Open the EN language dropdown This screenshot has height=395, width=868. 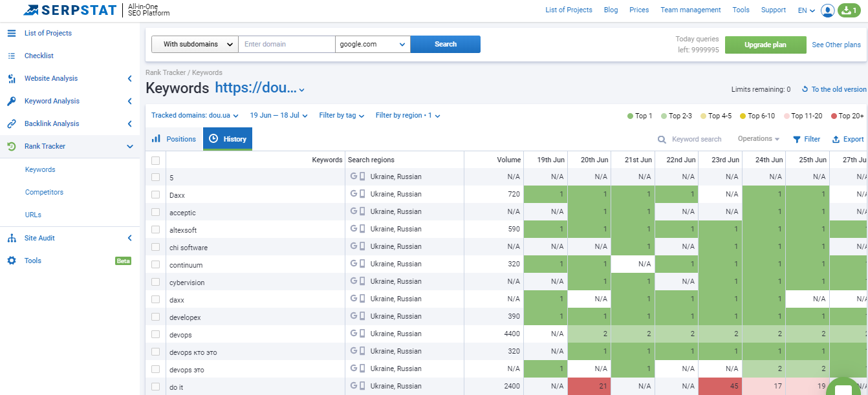coord(806,10)
